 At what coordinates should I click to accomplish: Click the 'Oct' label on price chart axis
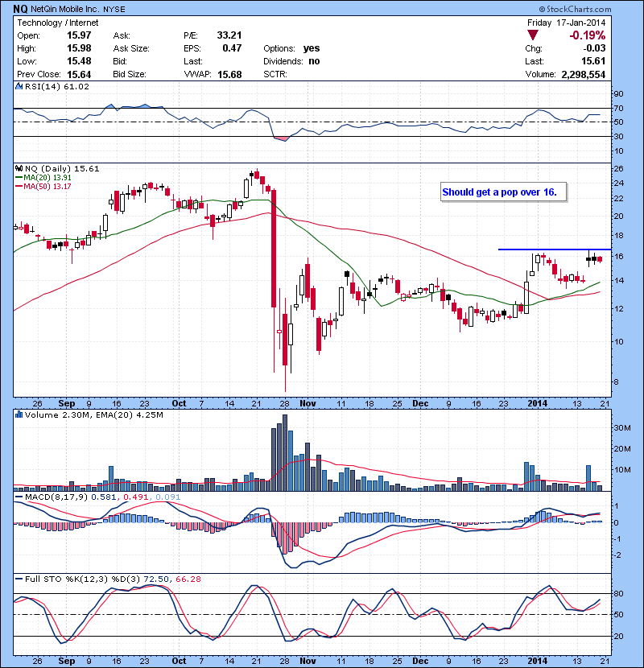(179, 403)
